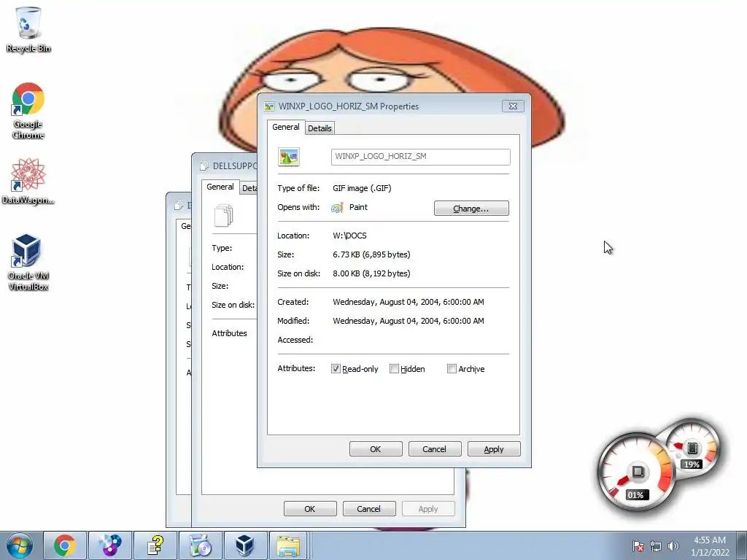The image size is (747, 560).
Task: Open Oracle VM VirtualBox desktop shortcut
Action: coord(28,262)
